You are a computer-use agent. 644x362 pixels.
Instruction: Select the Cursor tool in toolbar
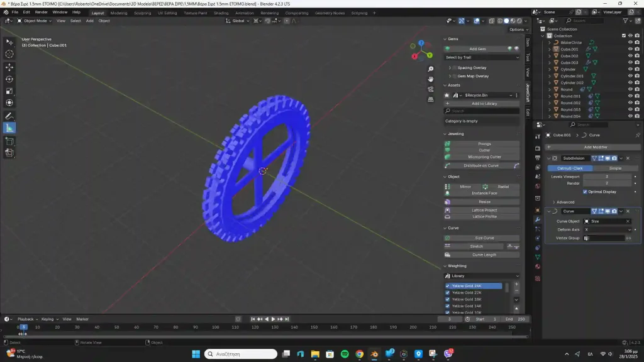pyautogui.click(x=9, y=54)
